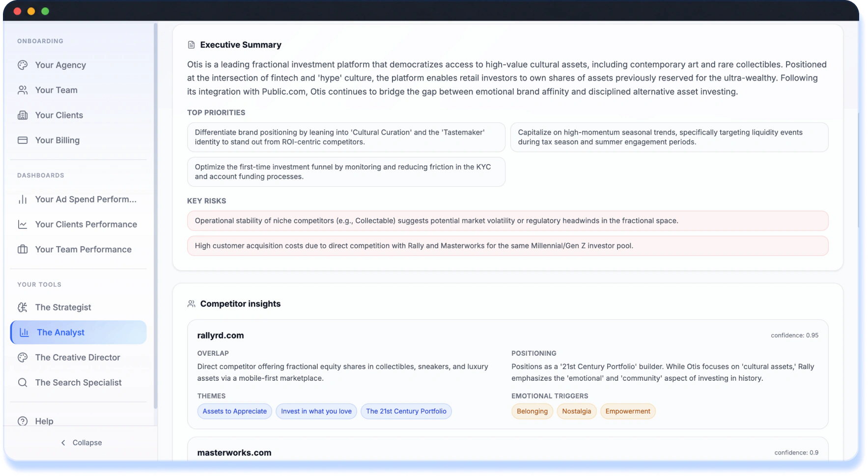The width and height of the screenshot is (868, 476).
Task: Click the Your Billing card icon
Action: (23, 140)
